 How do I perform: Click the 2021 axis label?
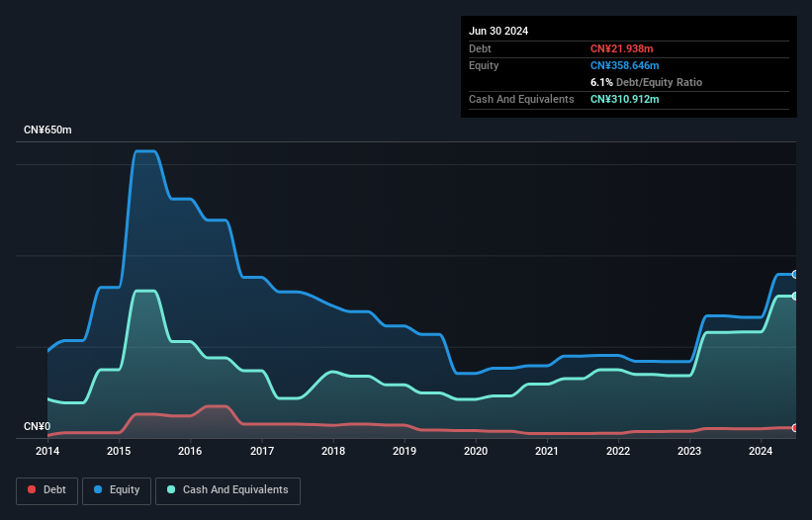pos(547,451)
